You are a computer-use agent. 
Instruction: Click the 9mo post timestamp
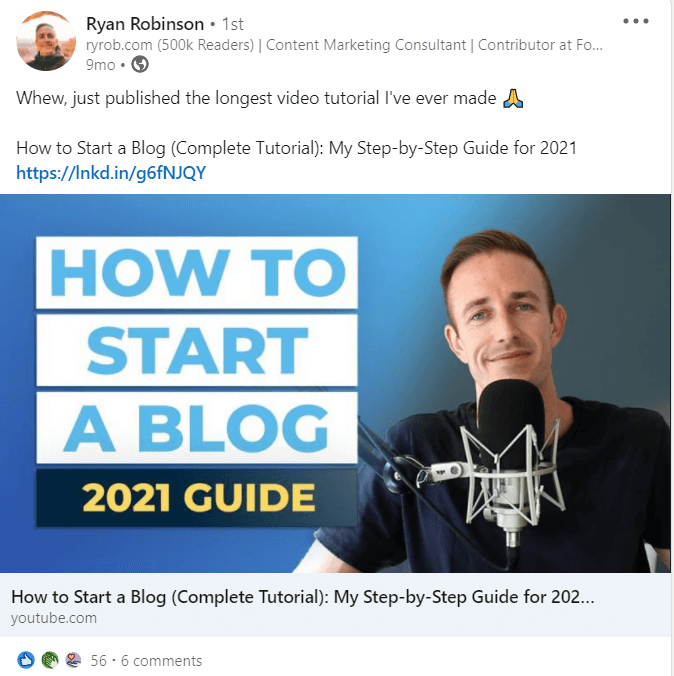(x=100, y=65)
